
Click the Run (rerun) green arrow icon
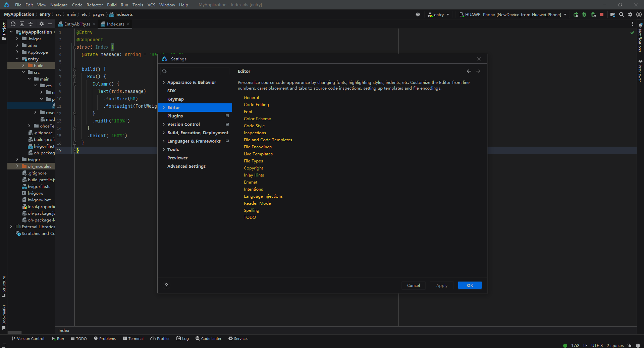[576, 14]
